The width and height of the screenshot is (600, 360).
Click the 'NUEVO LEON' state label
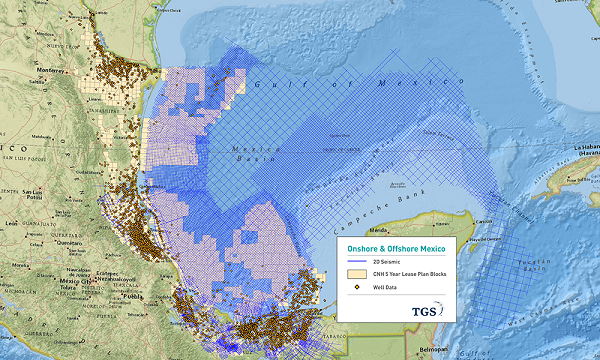(x=62, y=46)
